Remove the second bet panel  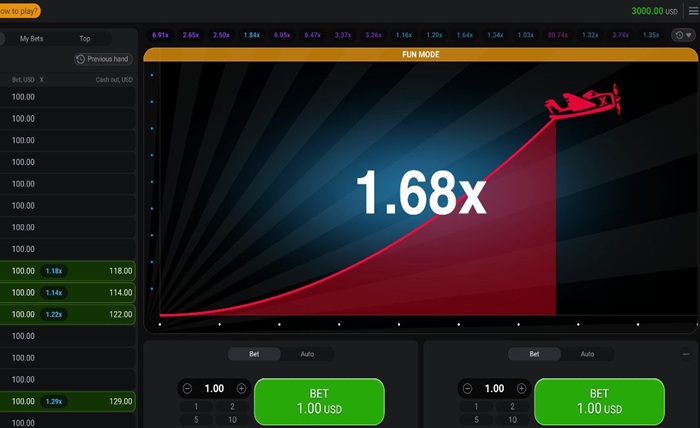685,354
